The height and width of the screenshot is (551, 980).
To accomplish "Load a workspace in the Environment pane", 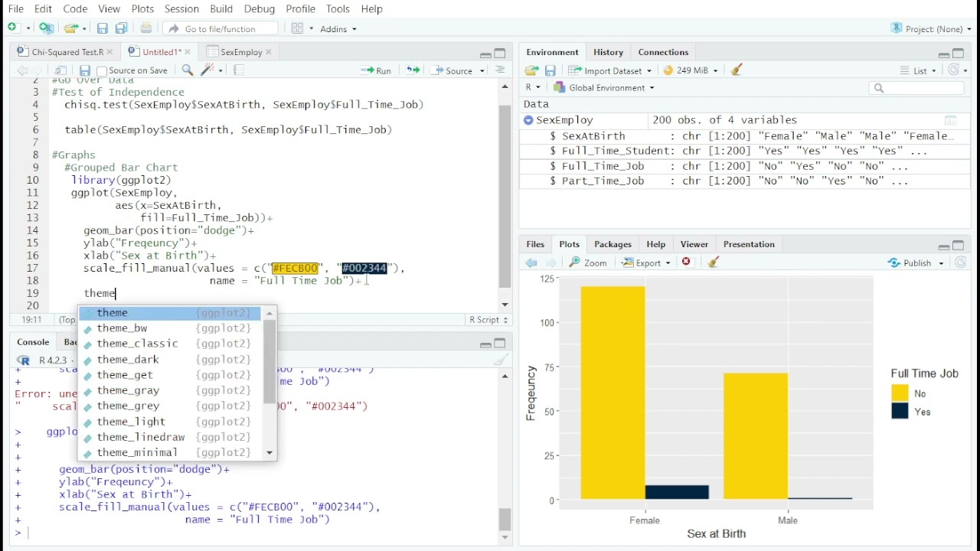I will pos(531,70).
